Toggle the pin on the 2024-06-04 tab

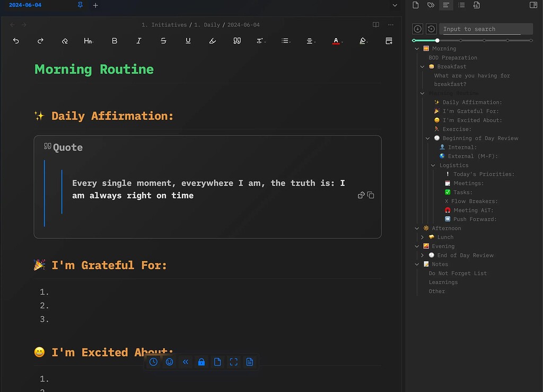[80, 5]
